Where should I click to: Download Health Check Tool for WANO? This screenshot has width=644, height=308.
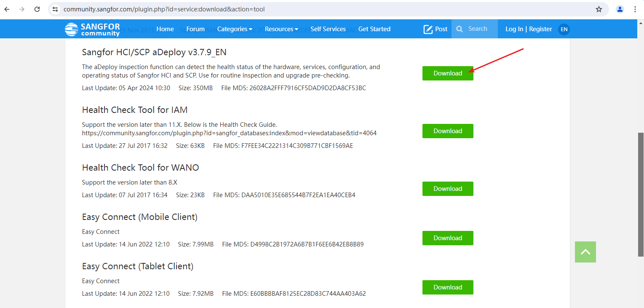coord(448,189)
